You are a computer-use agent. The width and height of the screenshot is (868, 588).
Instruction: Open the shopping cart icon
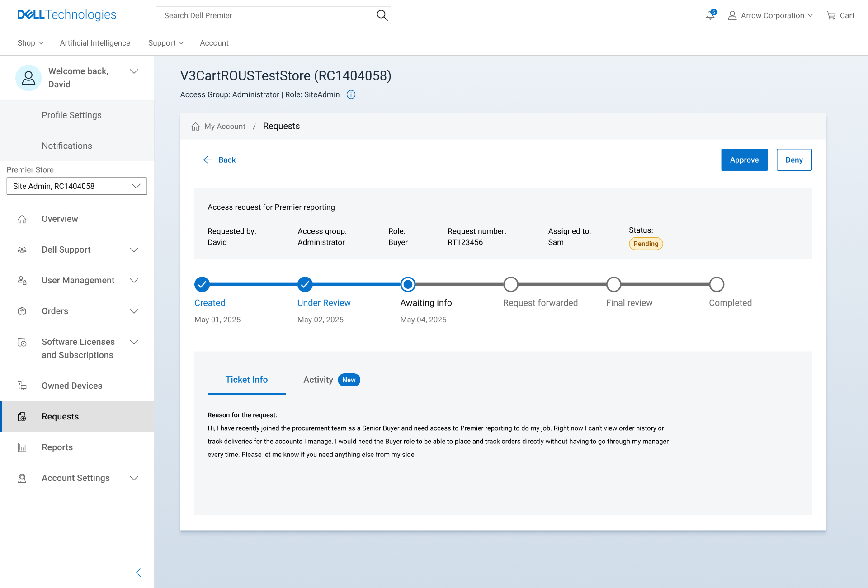831,16
